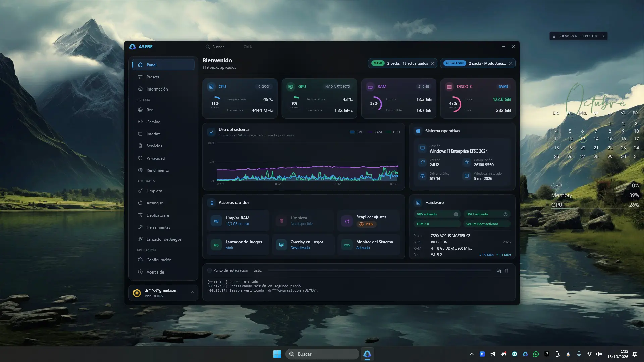Clear the log with the trash icon
Image resolution: width=644 pixels, height=362 pixels.
pos(507,271)
